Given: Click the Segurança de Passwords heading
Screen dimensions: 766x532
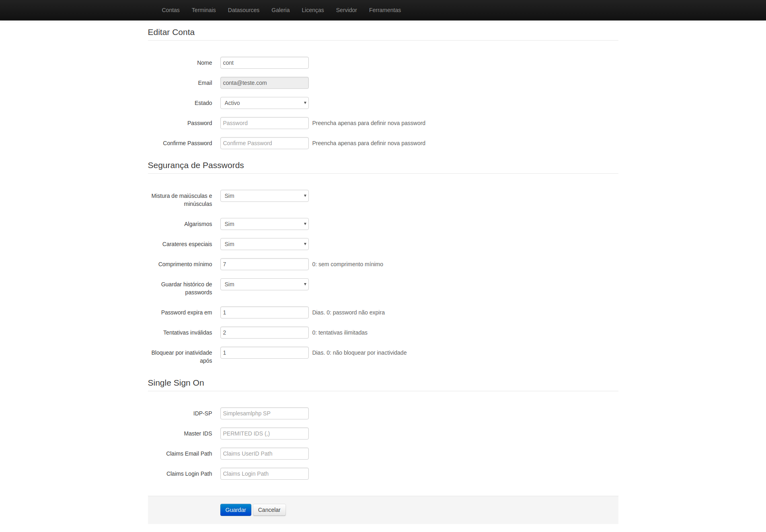Looking at the screenshot, I should coord(196,165).
